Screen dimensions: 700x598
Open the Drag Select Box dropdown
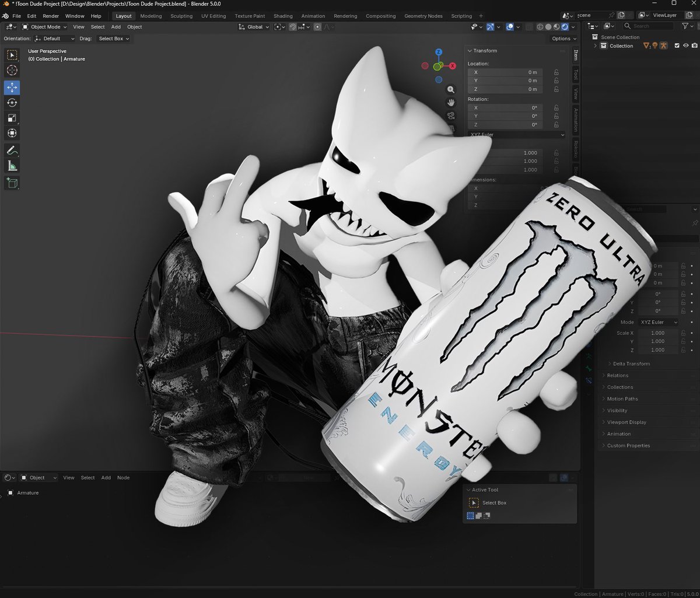[x=113, y=39]
